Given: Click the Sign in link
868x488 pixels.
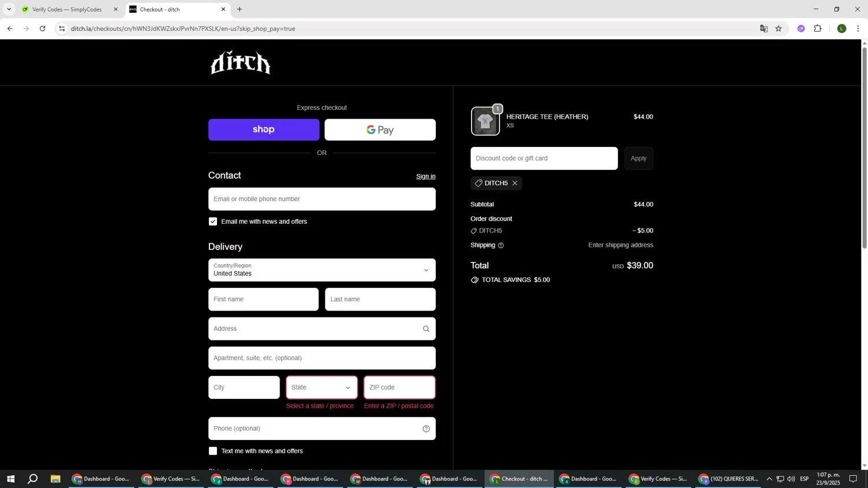Looking at the screenshot, I should [426, 177].
